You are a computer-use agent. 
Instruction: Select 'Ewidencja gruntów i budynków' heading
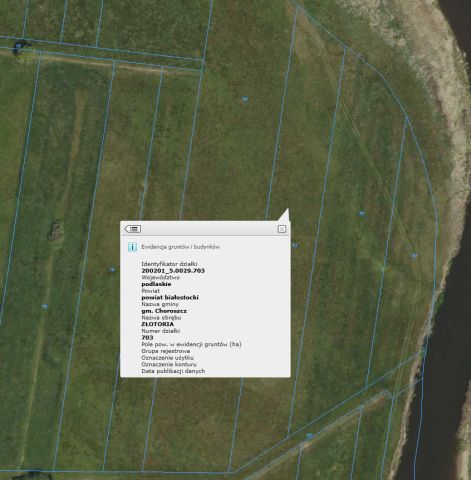tap(181, 247)
